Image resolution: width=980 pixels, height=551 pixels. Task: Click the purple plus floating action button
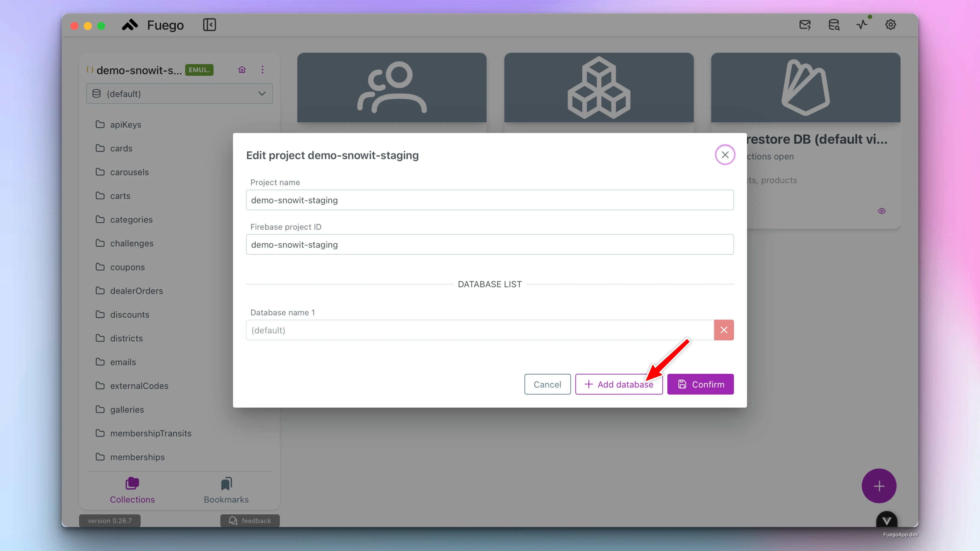point(879,485)
